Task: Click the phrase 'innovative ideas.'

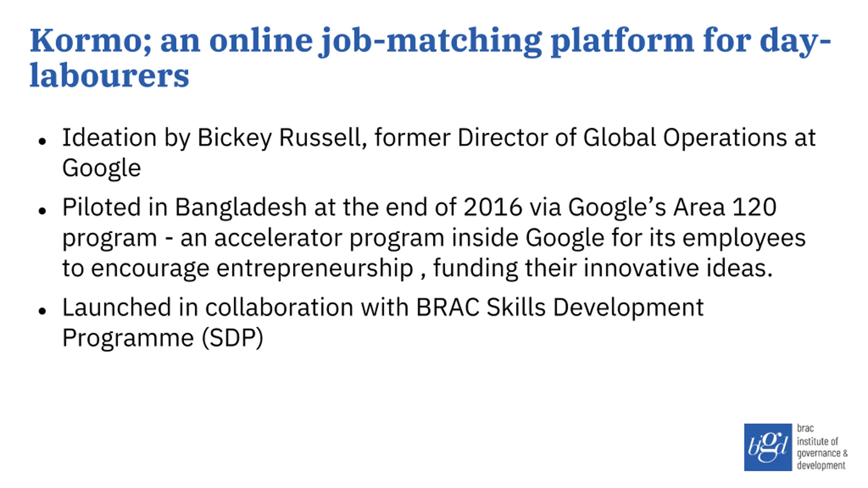Action: (678, 268)
